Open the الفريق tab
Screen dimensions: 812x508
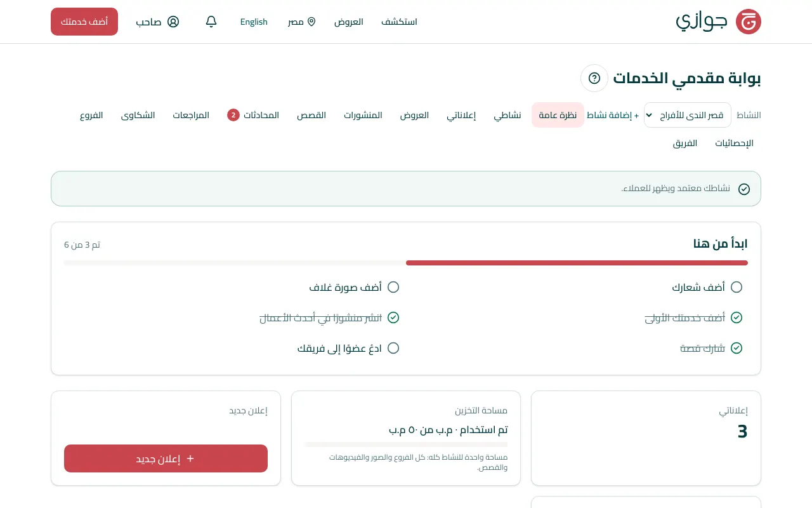click(685, 143)
